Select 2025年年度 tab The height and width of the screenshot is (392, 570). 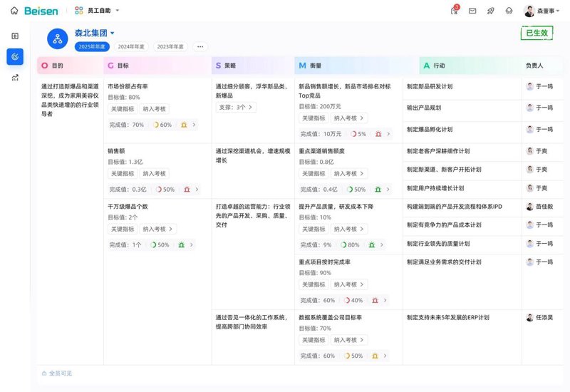(x=92, y=46)
